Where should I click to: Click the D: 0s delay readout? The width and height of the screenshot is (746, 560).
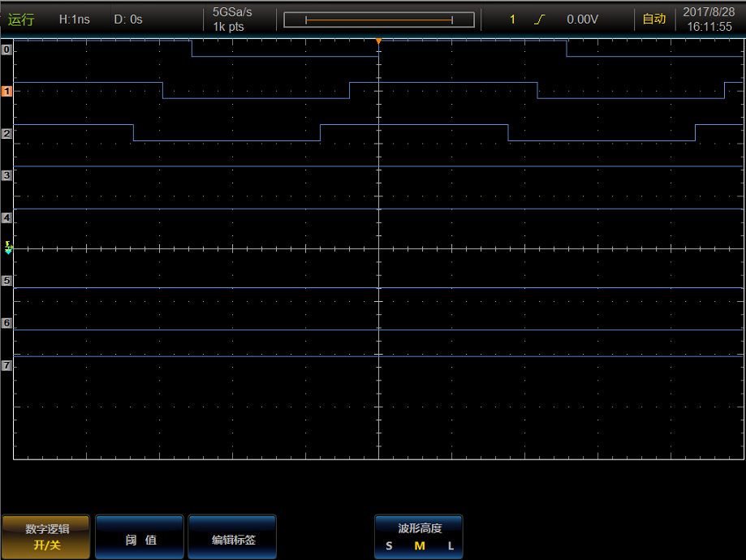click(128, 19)
